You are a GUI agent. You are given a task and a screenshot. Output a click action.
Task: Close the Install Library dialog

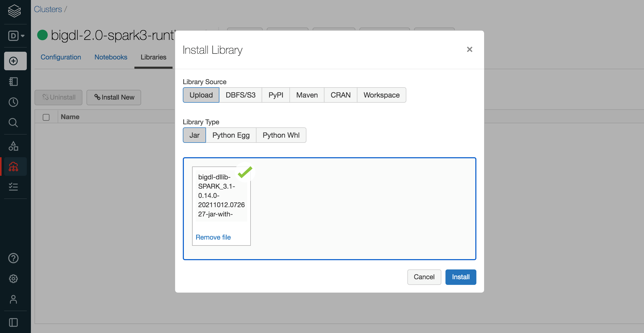pos(469,49)
